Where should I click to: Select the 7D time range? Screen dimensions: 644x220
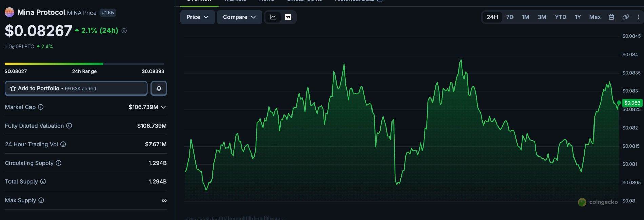pyautogui.click(x=510, y=17)
